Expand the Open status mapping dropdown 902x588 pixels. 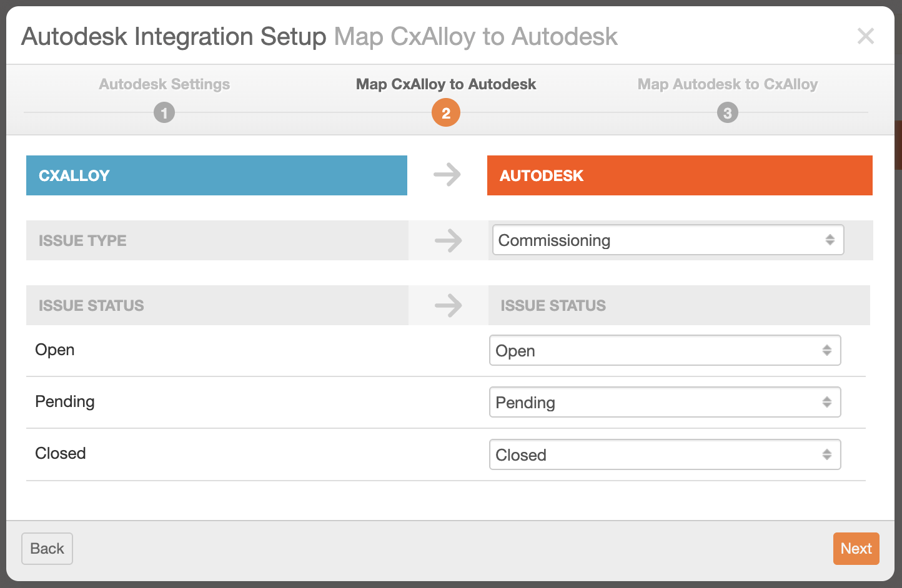pyautogui.click(x=665, y=351)
